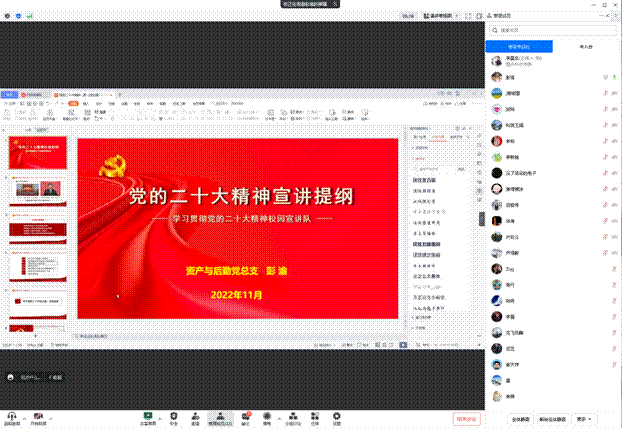The image size is (622, 428).
Task: Select slide 2 thumbnail with two photos
Action: point(38,191)
